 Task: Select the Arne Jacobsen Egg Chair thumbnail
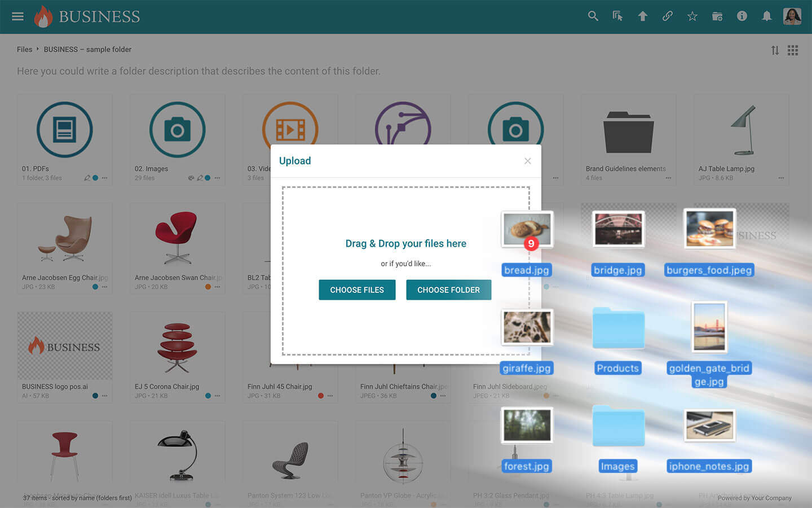click(x=65, y=238)
